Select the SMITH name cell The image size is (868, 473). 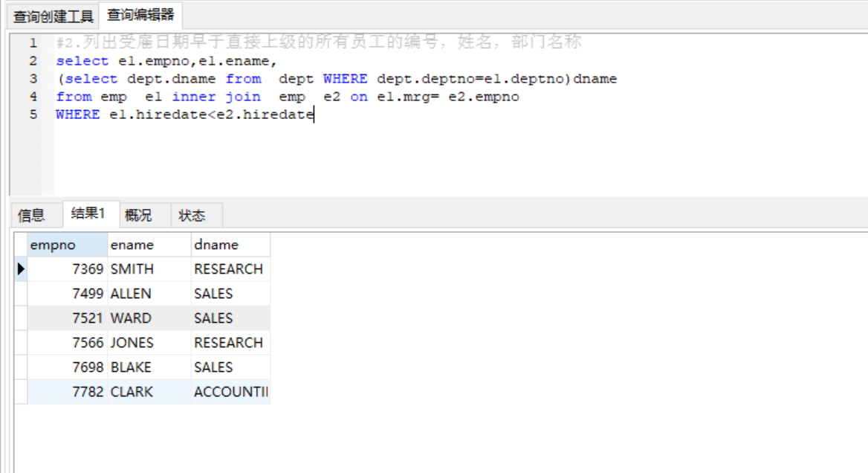(x=149, y=269)
